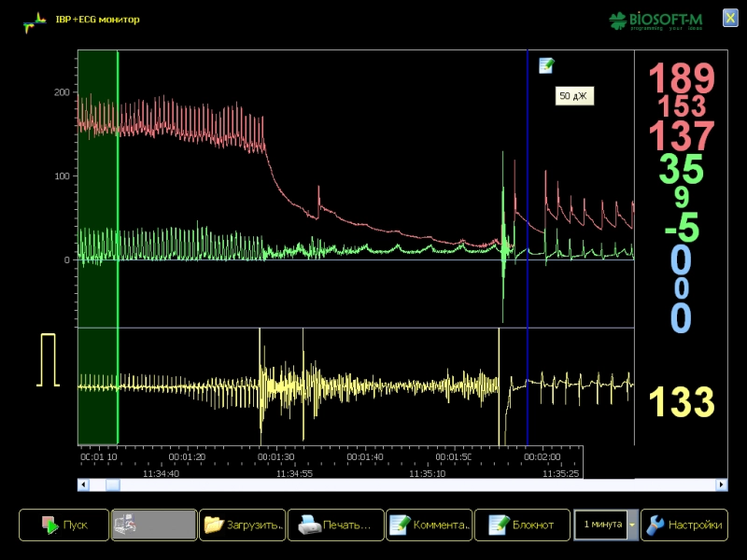Image resolution: width=747 pixels, height=560 pixels.
Task: Click the Печать print button
Action: (336, 525)
